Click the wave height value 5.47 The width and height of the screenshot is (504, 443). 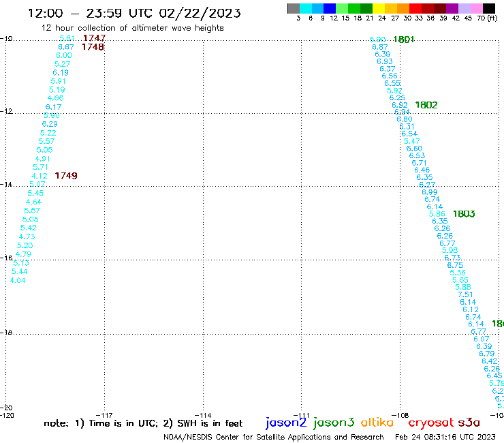(412, 141)
